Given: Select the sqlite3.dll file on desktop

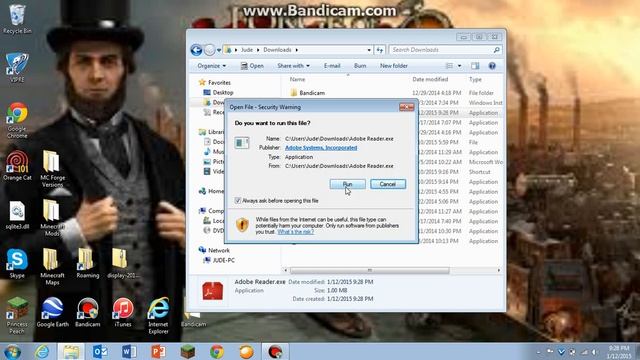Looking at the screenshot, I should coord(17,215).
